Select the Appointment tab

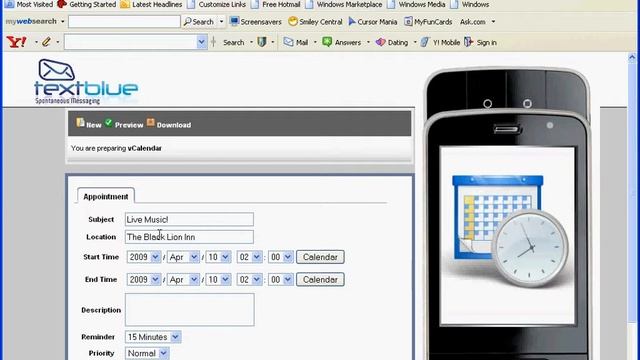point(106,196)
